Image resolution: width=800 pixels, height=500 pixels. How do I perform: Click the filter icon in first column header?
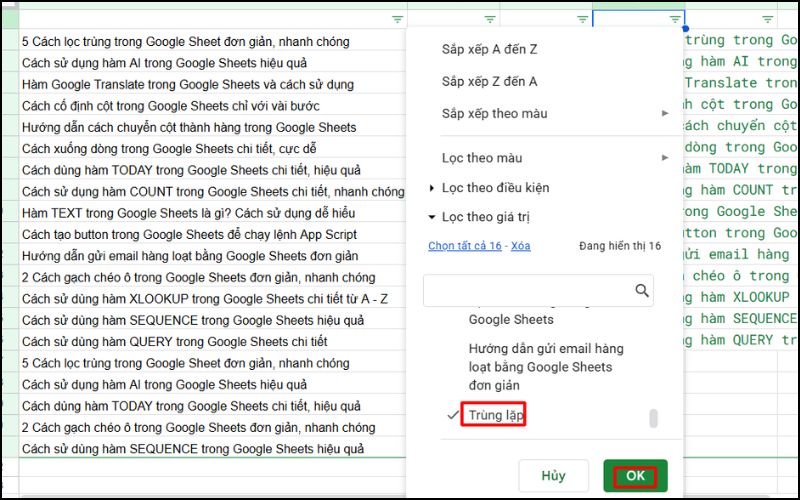coord(398,19)
